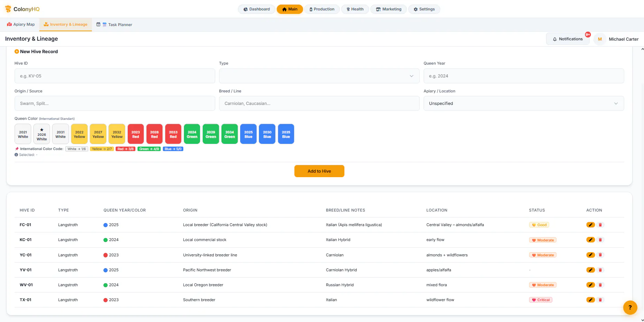This screenshot has height=322, width=644.
Task: Delete the WV-01 hive record
Action: point(600,285)
